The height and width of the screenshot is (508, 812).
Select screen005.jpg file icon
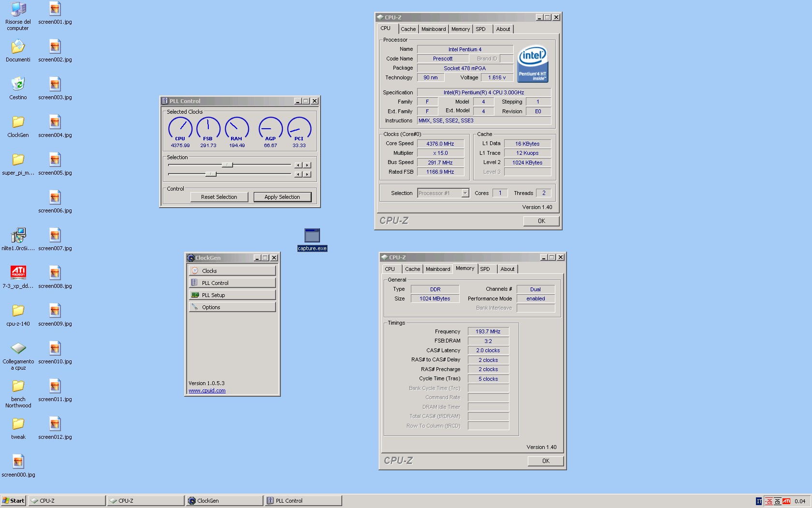point(55,159)
